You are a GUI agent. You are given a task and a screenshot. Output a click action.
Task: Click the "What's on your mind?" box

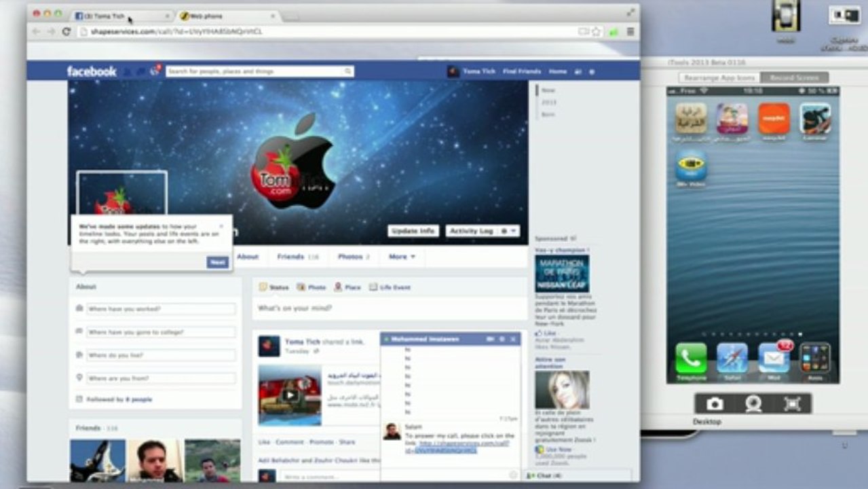(390, 308)
